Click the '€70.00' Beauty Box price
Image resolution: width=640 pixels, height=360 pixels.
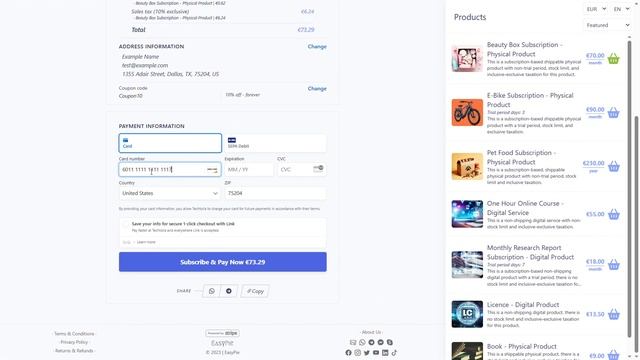tap(595, 56)
